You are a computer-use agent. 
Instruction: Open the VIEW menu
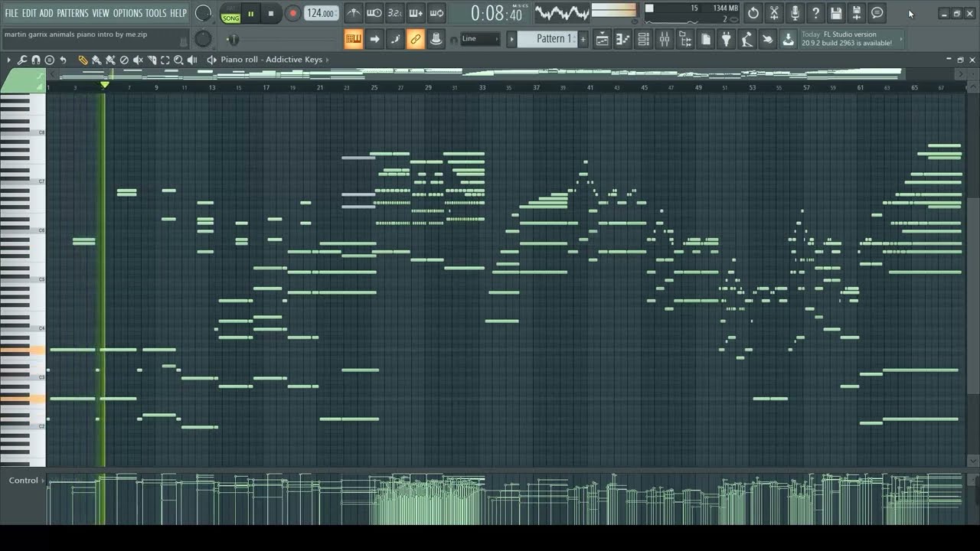click(101, 13)
